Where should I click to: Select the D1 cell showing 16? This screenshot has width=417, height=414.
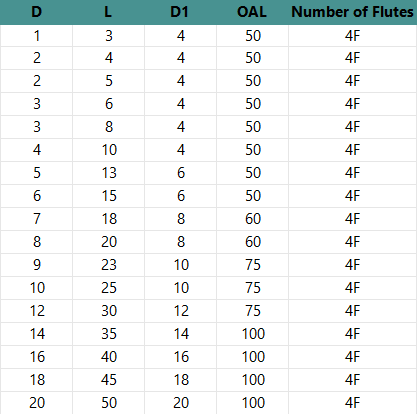click(x=180, y=357)
